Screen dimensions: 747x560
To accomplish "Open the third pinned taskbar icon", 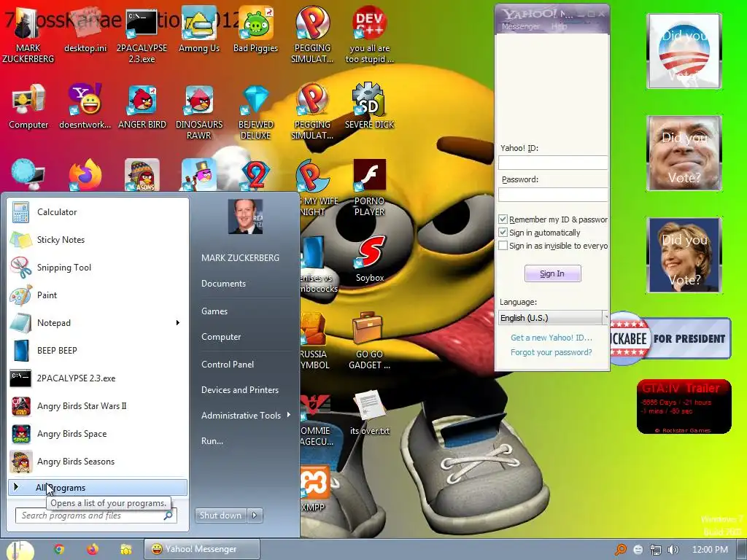I will pos(125,550).
